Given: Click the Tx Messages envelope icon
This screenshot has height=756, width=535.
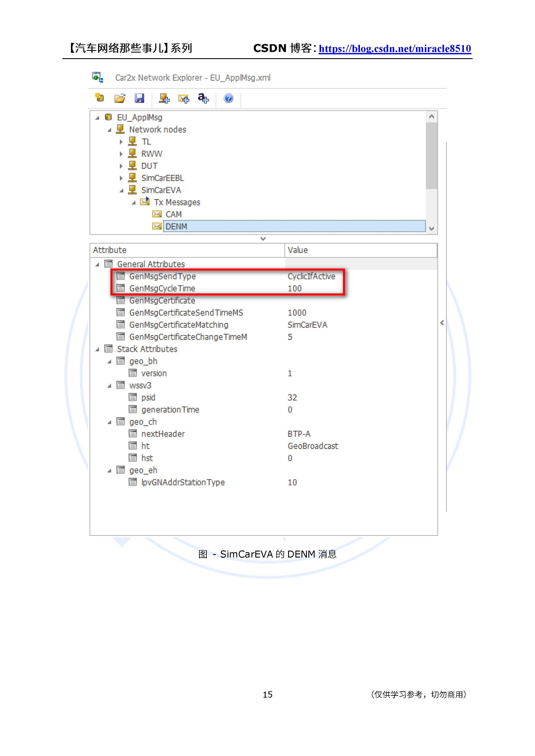Looking at the screenshot, I should click(x=145, y=201).
